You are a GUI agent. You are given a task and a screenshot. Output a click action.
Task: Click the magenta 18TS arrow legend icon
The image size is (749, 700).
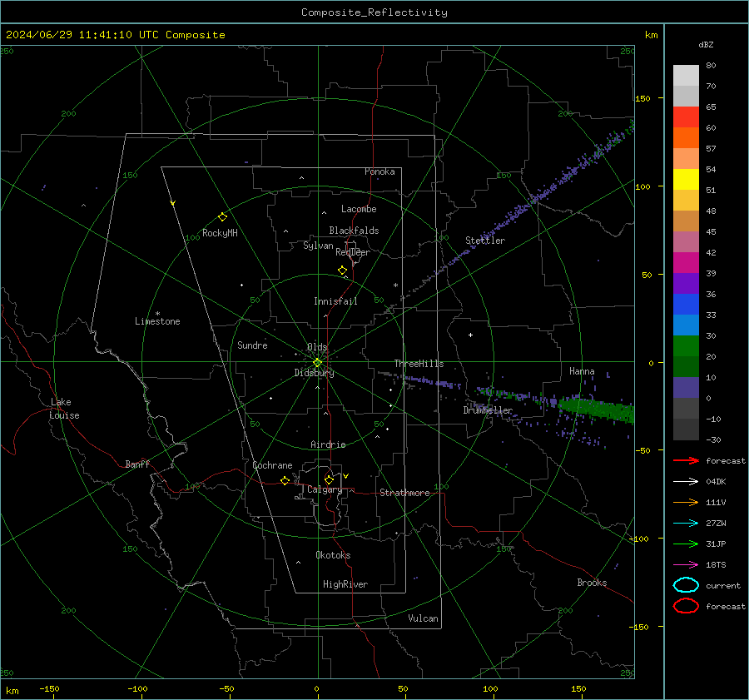[686, 565]
